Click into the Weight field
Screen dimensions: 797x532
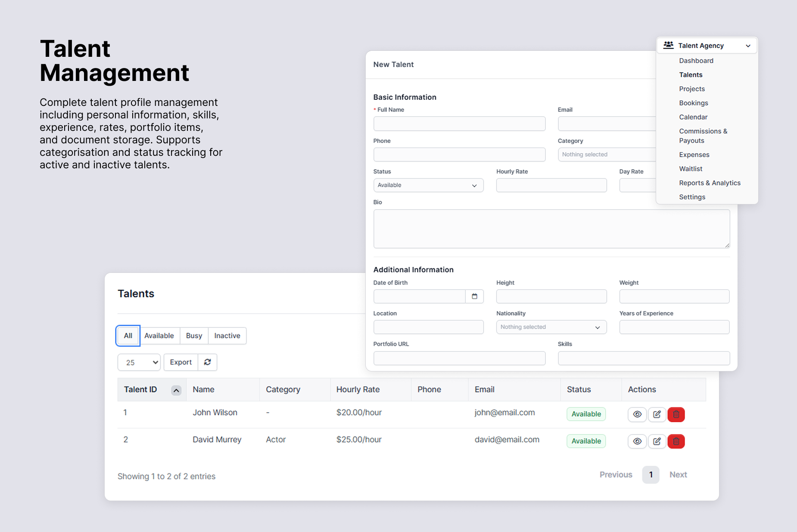(674, 296)
